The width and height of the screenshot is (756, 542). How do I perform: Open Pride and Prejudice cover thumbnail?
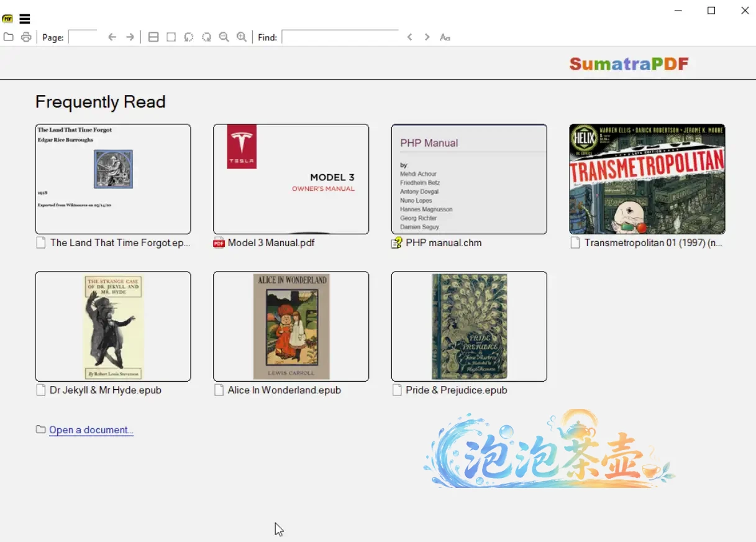pos(469,326)
